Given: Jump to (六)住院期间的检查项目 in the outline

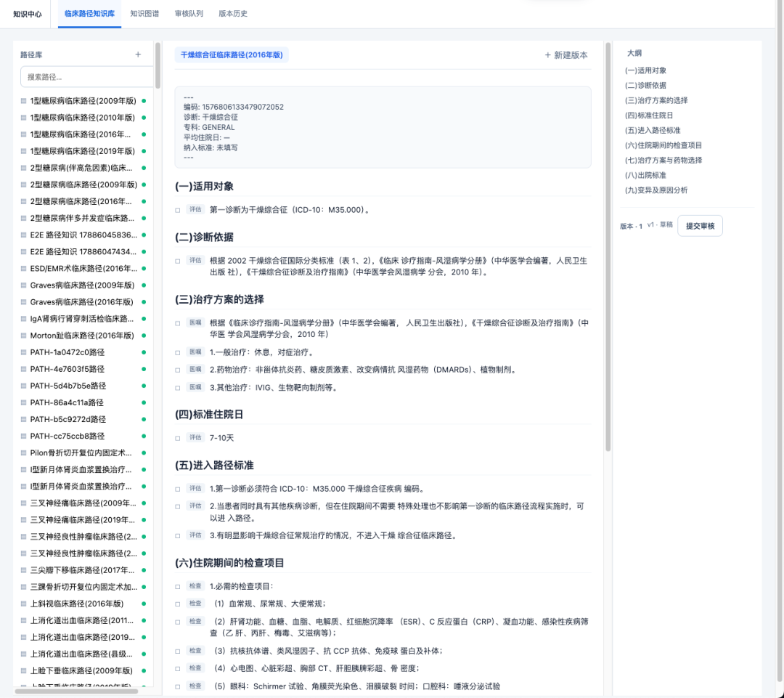Looking at the screenshot, I should [663, 145].
